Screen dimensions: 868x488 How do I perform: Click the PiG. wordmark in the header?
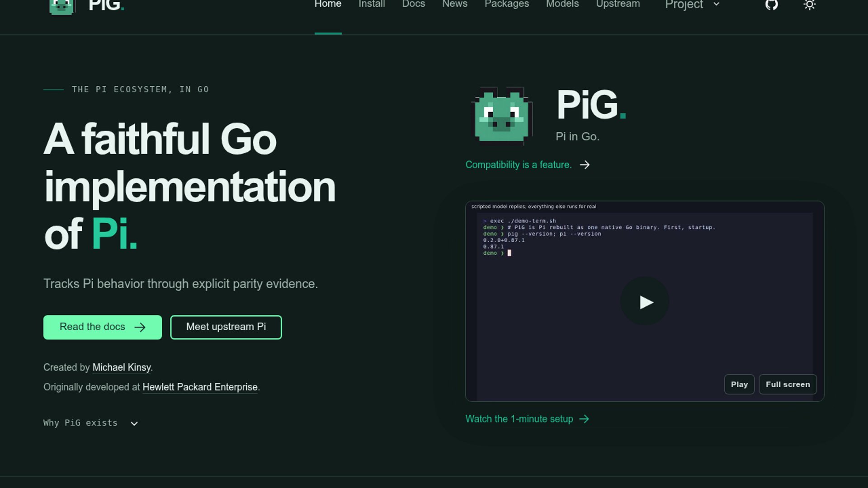coord(106,5)
